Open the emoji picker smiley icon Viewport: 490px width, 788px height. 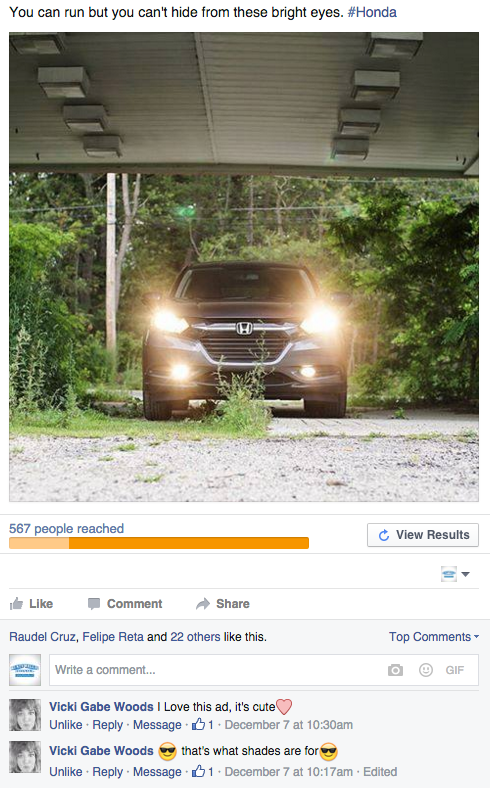click(x=426, y=670)
